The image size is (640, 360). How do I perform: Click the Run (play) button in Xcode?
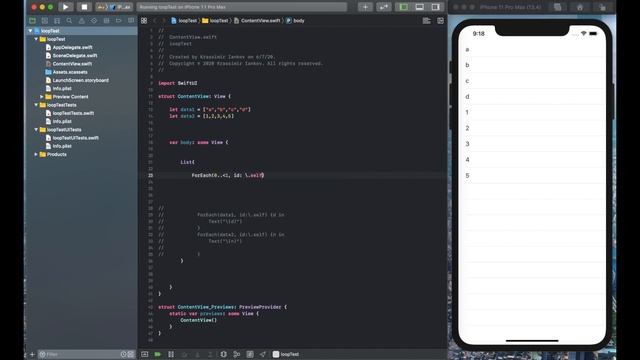pos(65,7)
